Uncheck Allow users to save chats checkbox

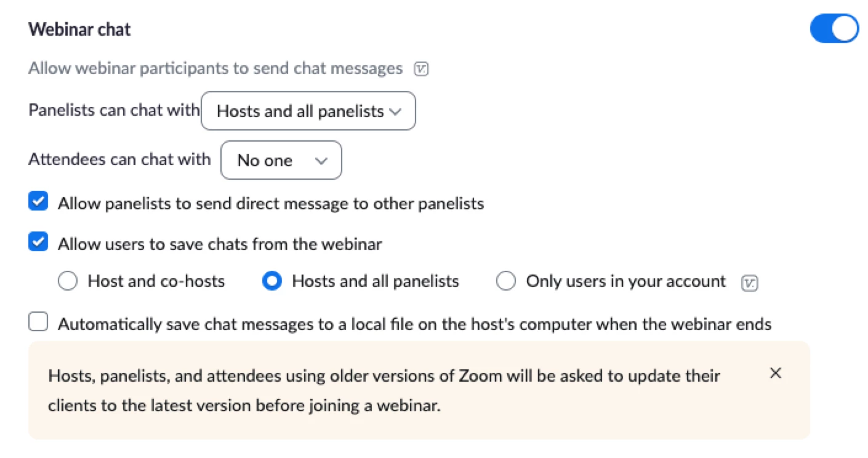[x=38, y=243]
